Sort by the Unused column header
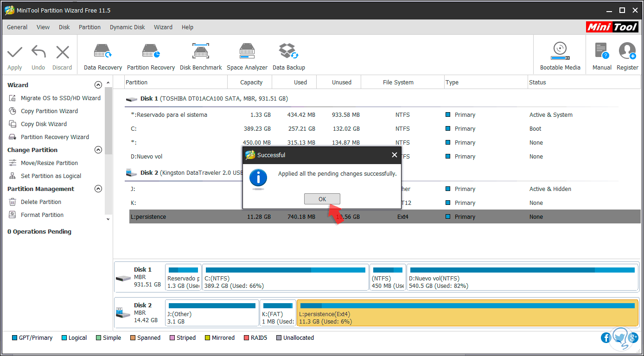Viewport: 644px width, 356px height. [338, 83]
